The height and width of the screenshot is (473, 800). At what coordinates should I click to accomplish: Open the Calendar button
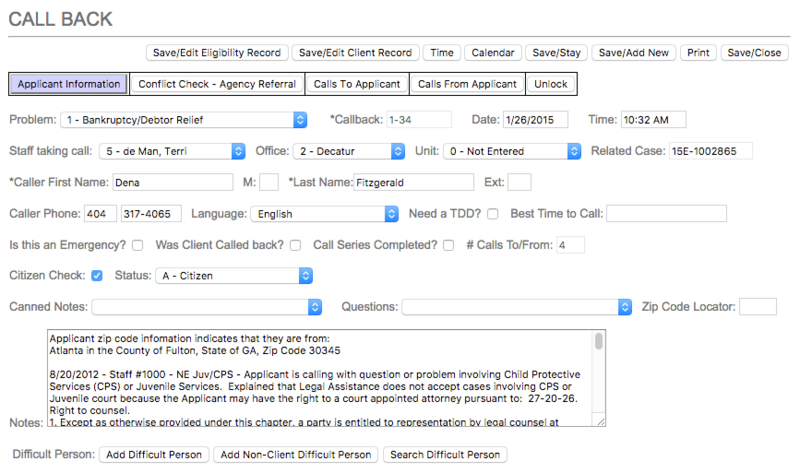click(x=493, y=53)
